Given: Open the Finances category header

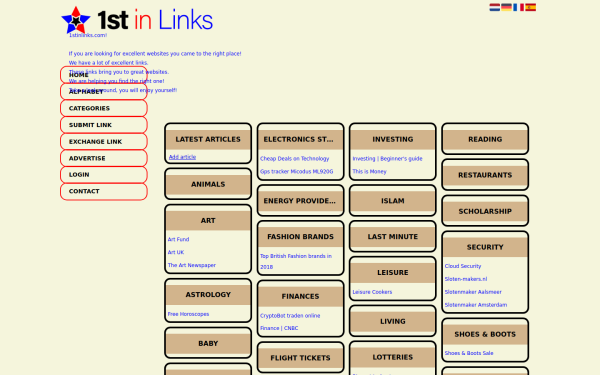Looking at the screenshot, I should point(300,297).
